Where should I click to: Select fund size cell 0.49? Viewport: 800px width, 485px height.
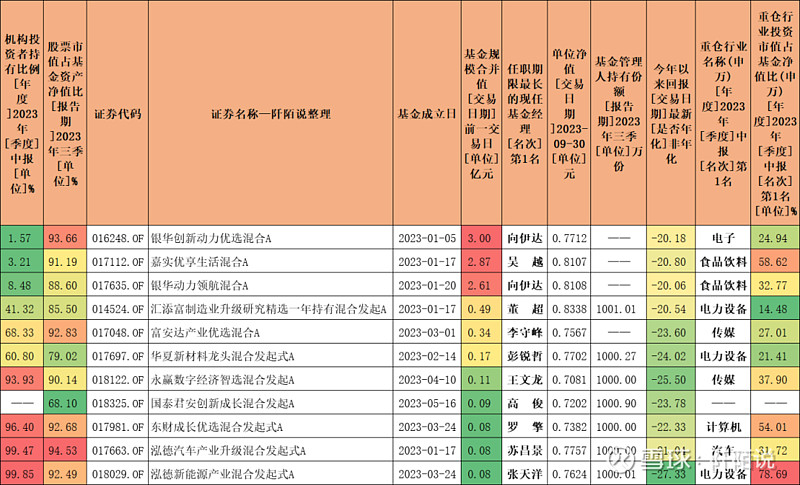pos(481,309)
